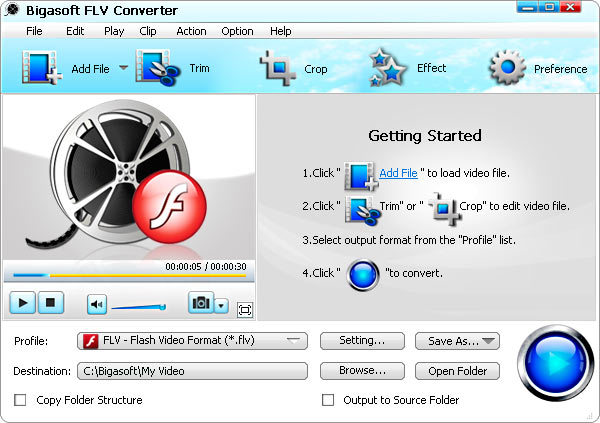Click the Crop toolbar label

(x=316, y=69)
